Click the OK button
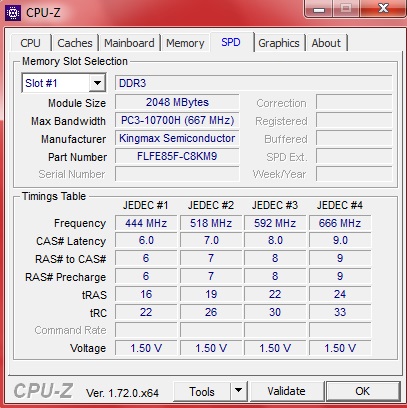The image size is (407, 408). click(x=362, y=391)
